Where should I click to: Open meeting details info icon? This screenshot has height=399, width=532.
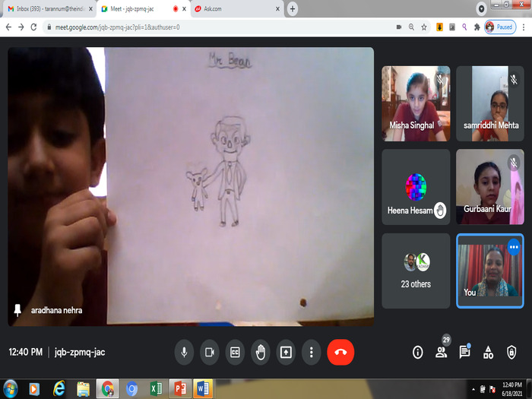click(x=418, y=353)
